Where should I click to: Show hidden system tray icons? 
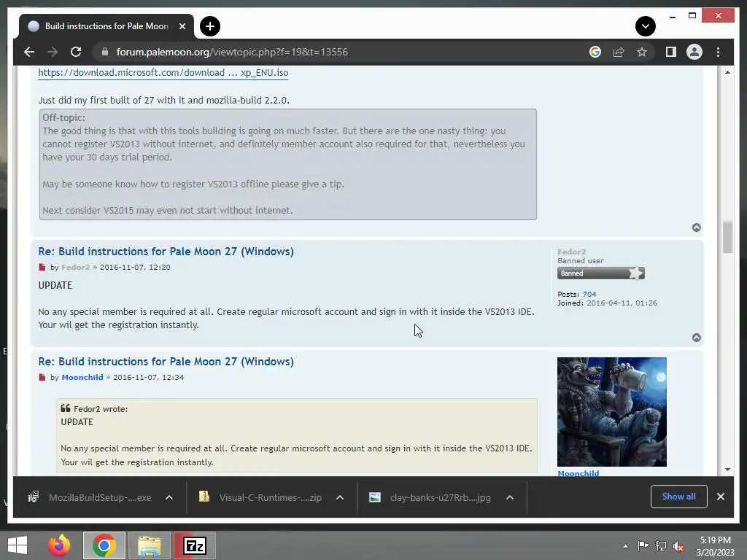pos(625,546)
